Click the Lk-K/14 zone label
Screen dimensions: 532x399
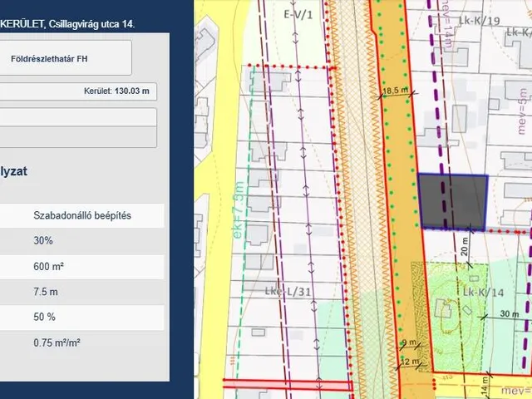point(481,293)
